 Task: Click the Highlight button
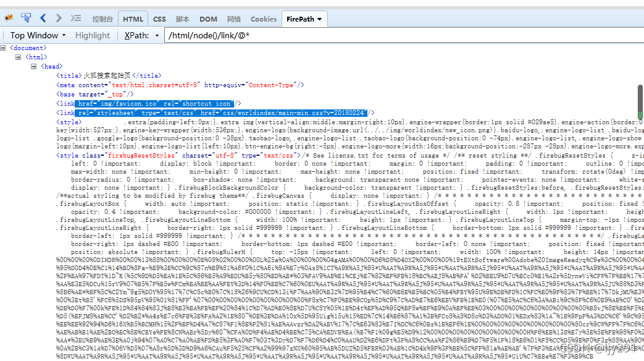93,35
